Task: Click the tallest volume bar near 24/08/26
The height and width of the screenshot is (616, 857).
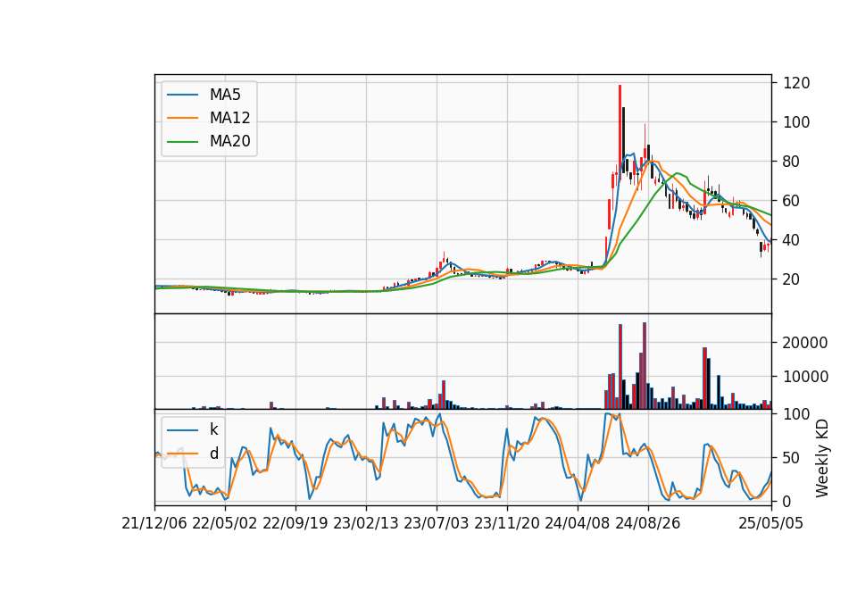Action: click(645, 366)
